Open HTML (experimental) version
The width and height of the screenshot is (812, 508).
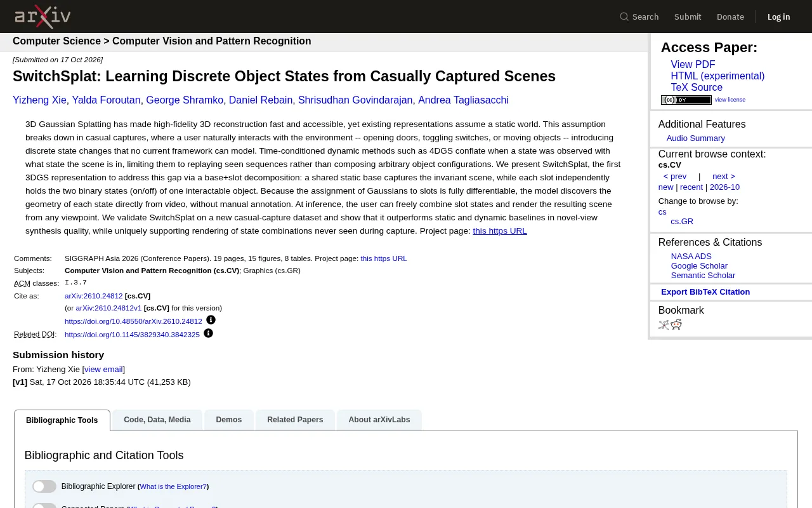(x=717, y=76)
